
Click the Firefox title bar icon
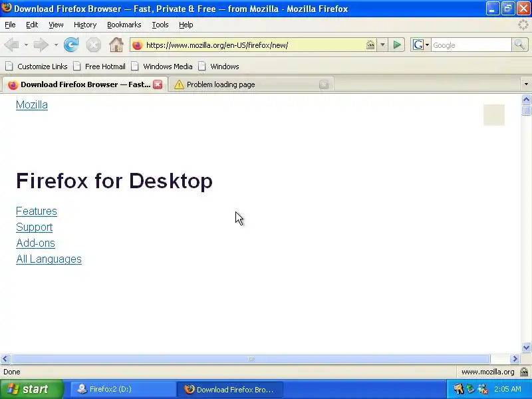6,7
